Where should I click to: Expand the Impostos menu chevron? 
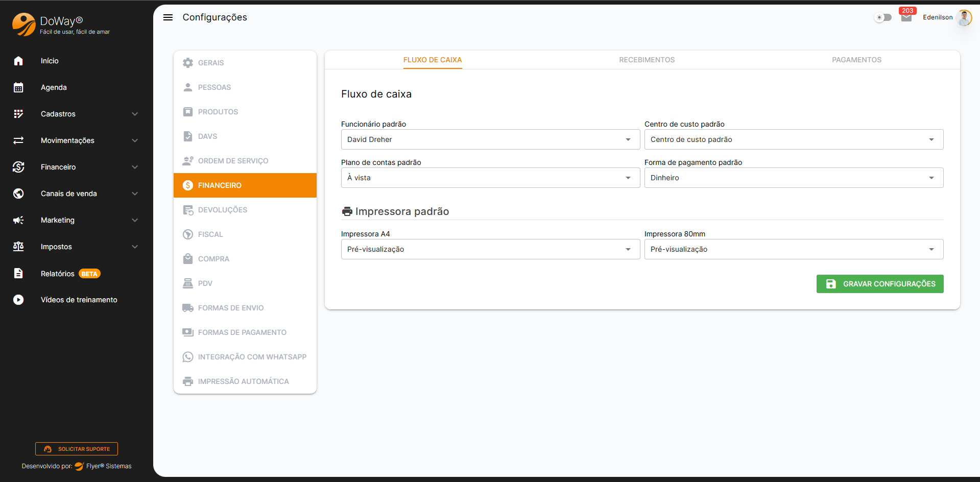tap(135, 247)
